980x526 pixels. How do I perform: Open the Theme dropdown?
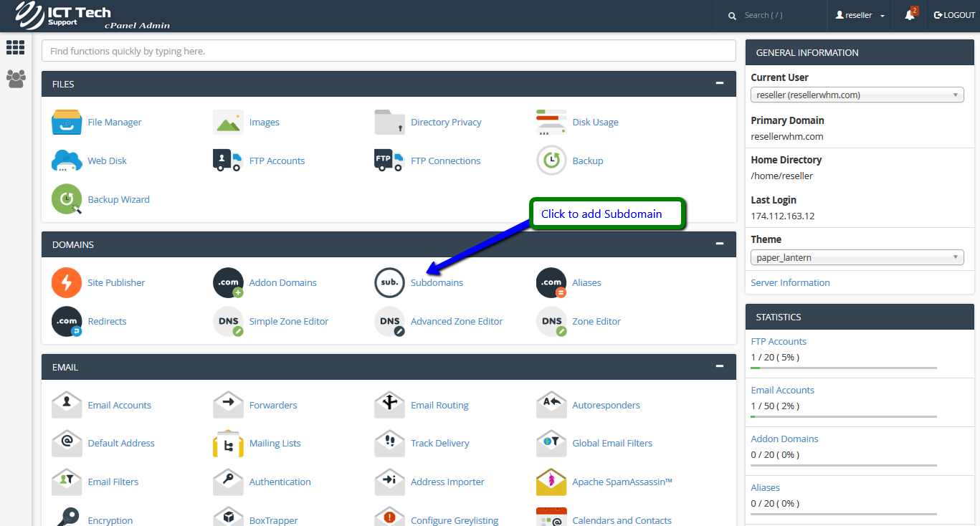tap(857, 257)
